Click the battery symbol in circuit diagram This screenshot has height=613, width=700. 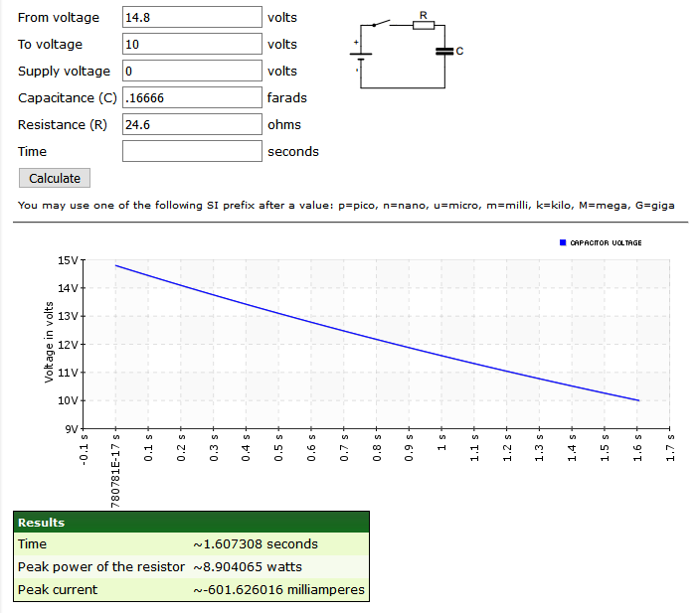[x=361, y=56]
